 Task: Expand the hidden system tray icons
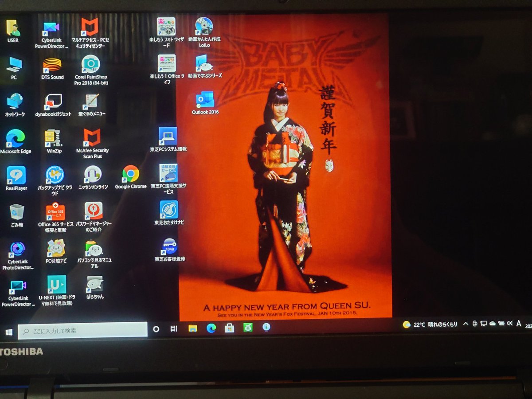[x=465, y=324]
